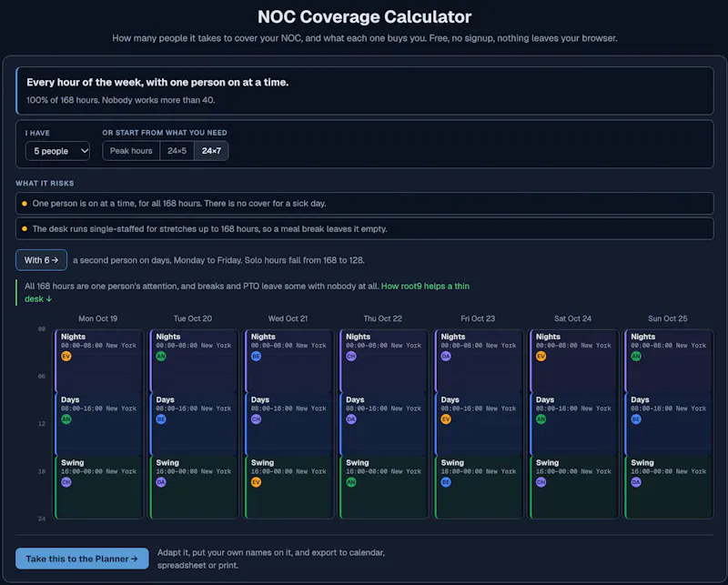
Task: Click EV avatar in Mon Oct 19 Nights shift
Action: (x=66, y=356)
